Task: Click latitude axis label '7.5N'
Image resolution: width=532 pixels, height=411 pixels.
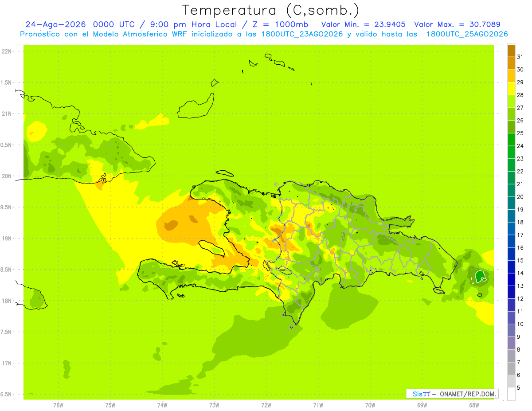Action: pos(7,332)
